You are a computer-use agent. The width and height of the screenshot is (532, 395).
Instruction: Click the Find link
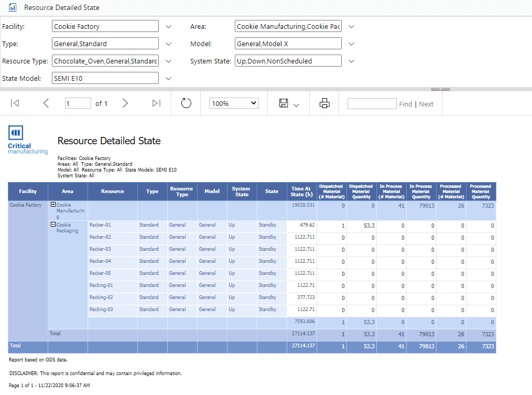(405, 104)
